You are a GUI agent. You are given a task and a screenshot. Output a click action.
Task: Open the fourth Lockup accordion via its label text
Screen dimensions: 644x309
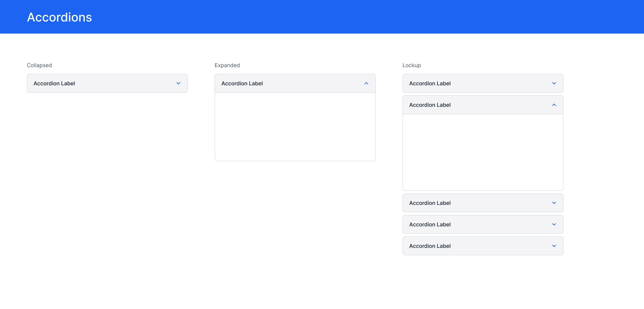(x=430, y=224)
